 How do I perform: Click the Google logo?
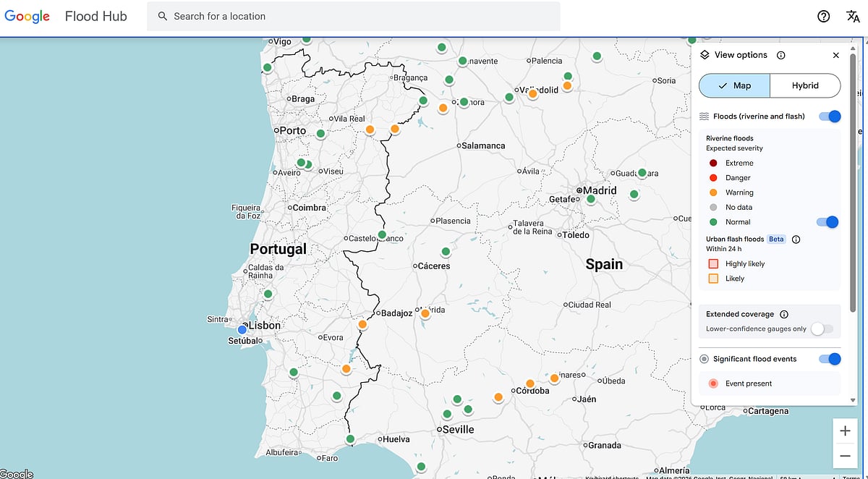27,16
